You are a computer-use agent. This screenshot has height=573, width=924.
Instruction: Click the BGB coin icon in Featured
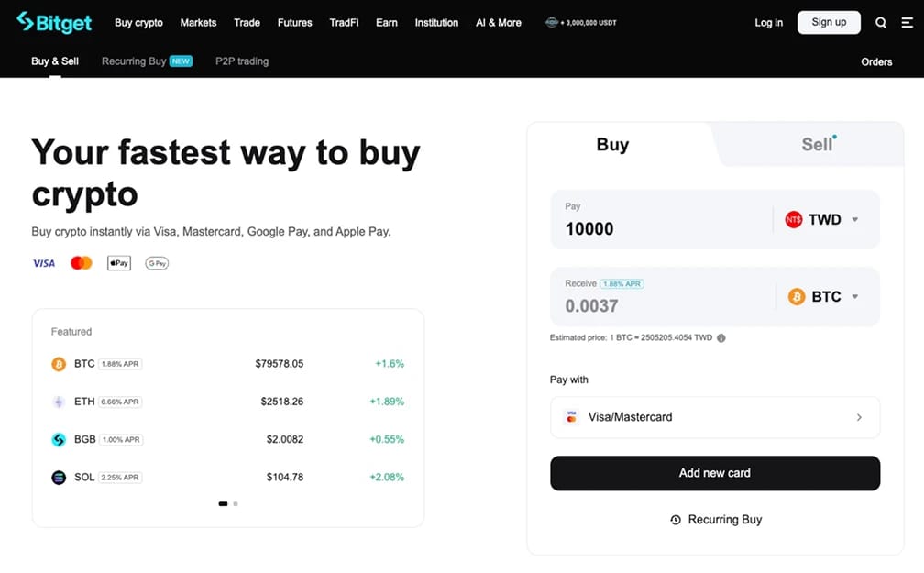(59, 440)
